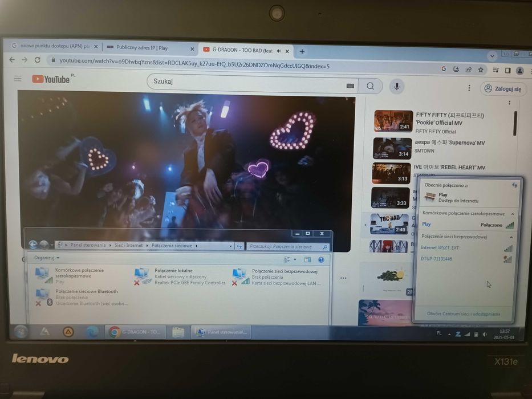Go to the YouTube home logo

tap(51, 79)
